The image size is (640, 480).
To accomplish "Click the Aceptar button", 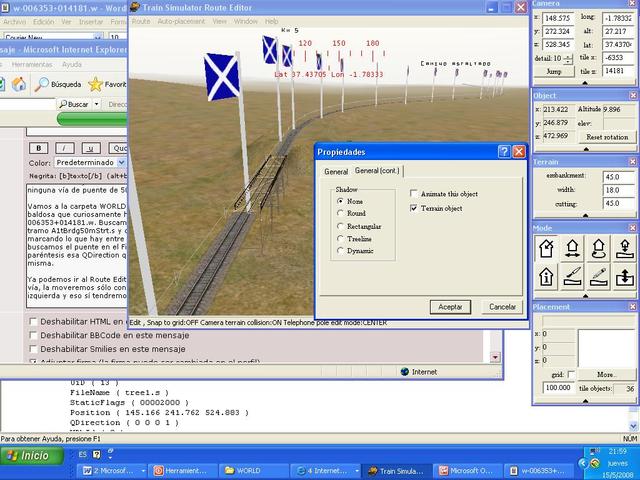I will tap(451, 306).
